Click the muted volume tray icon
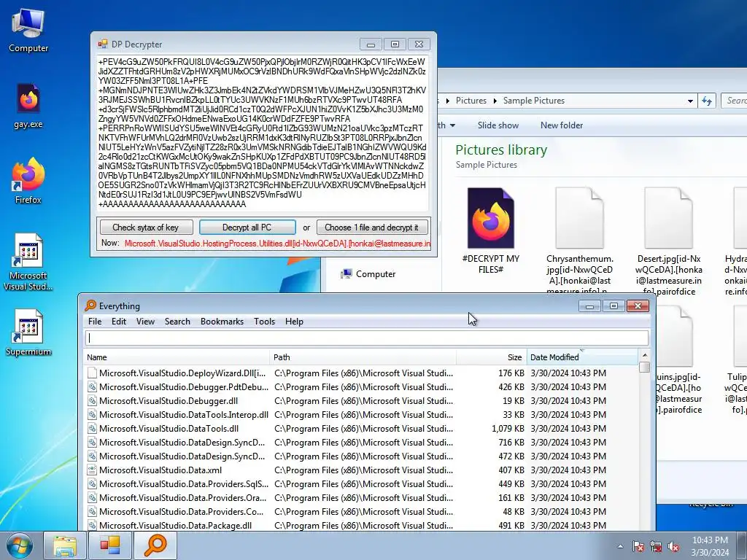 [673, 546]
